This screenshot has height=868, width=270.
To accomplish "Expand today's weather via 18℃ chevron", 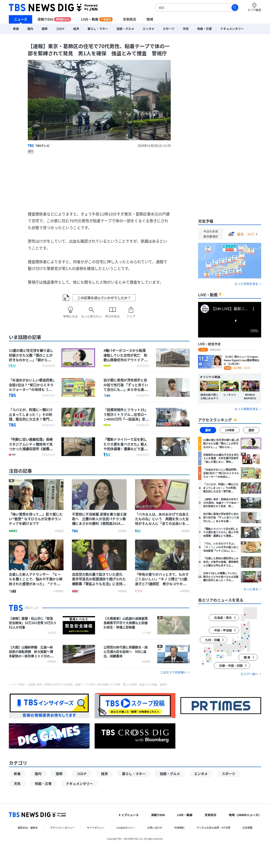I will 257,234.
